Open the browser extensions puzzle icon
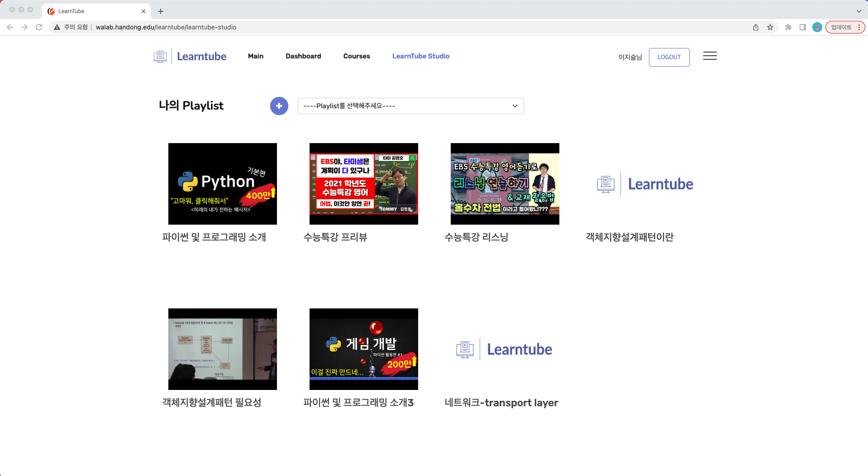 (x=788, y=27)
